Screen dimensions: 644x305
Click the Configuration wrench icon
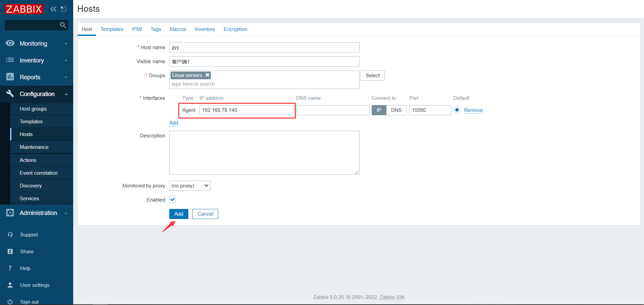[10, 94]
